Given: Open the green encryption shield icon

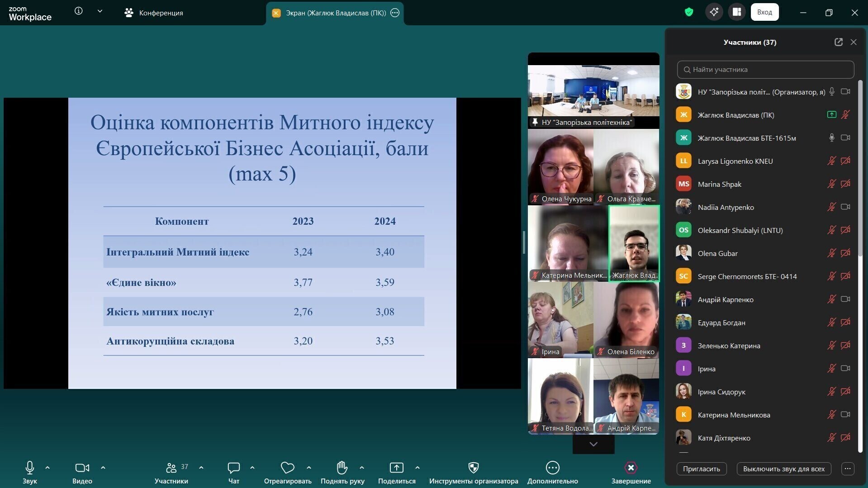Looking at the screenshot, I should 689,12.
